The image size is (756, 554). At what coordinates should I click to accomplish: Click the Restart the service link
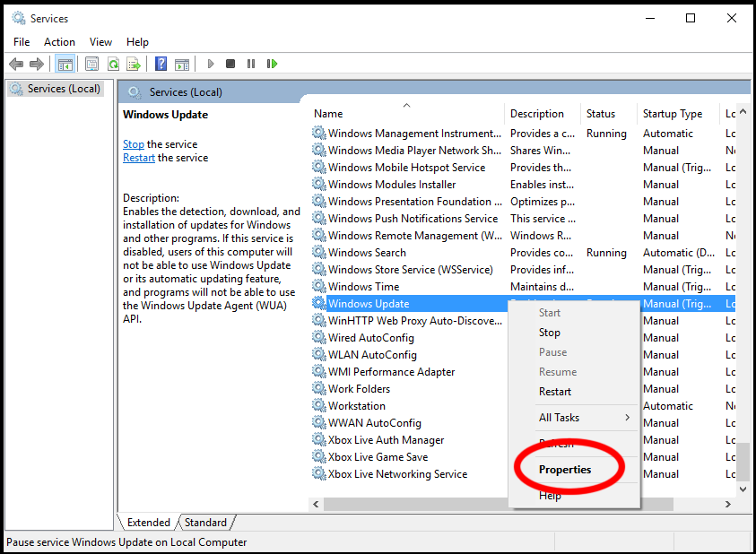[x=139, y=158]
